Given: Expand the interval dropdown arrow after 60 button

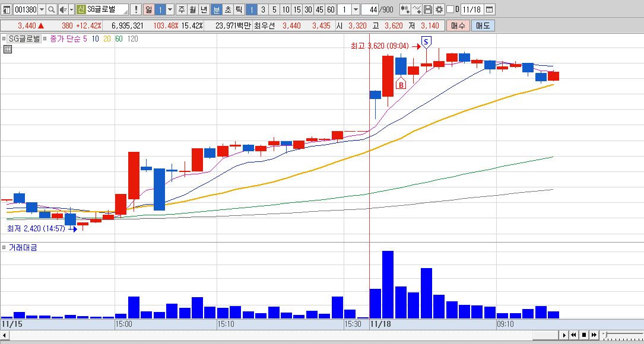Looking at the screenshot, I should 356,9.
